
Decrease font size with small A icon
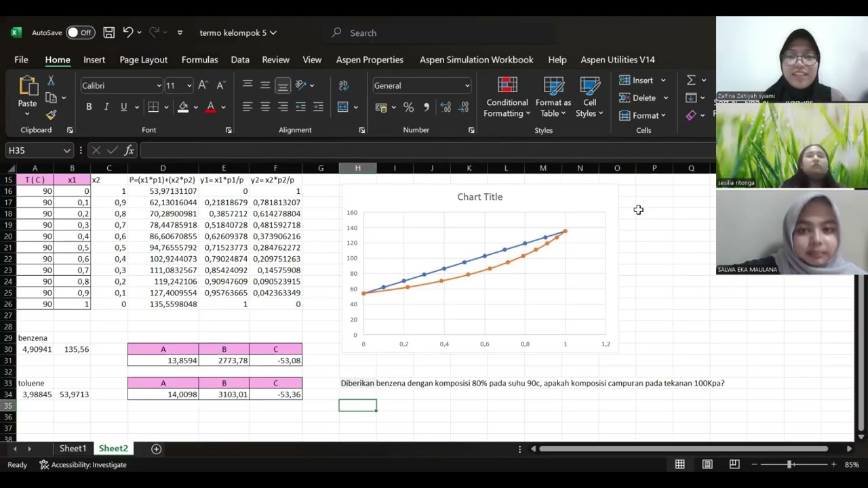[x=220, y=85]
